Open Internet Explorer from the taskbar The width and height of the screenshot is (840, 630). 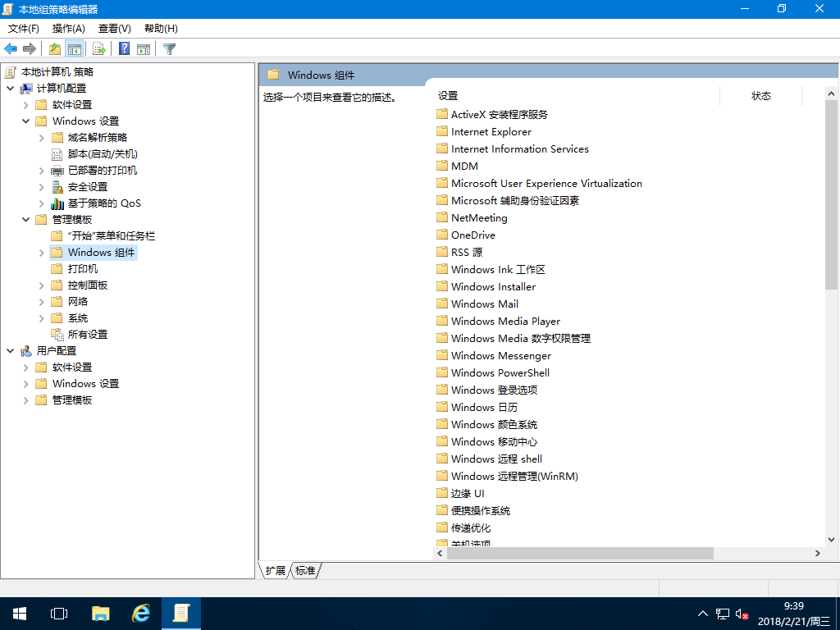click(139, 613)
